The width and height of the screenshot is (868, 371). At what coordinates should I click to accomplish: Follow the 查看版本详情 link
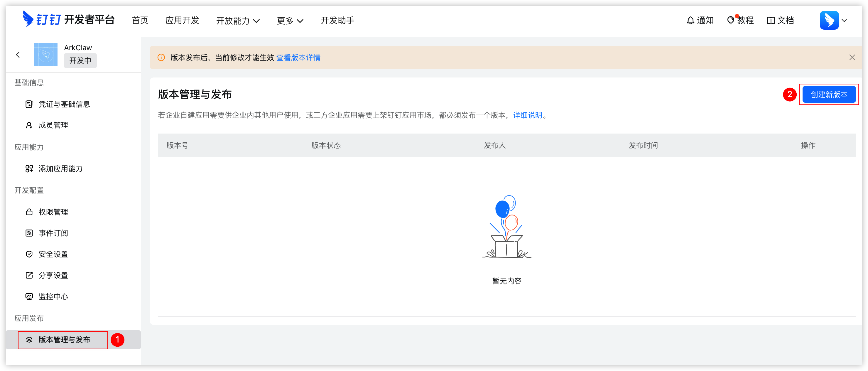coord(298,58)
